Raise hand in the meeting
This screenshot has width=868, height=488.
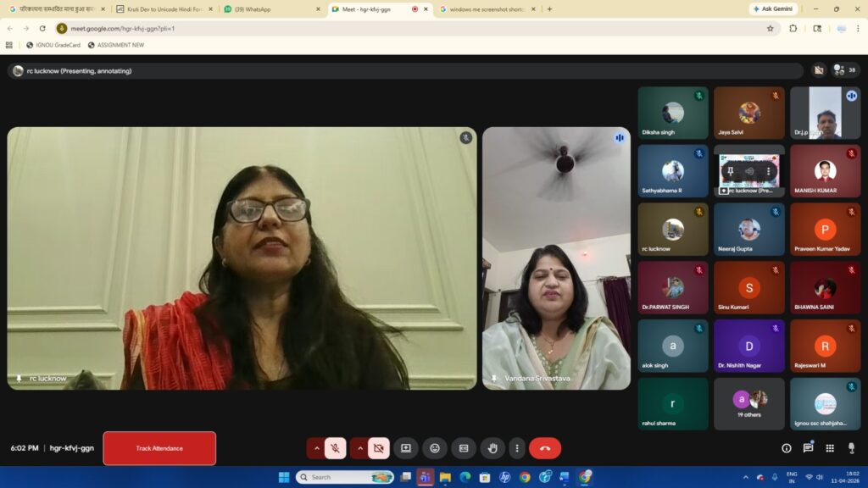pos(492,448)
